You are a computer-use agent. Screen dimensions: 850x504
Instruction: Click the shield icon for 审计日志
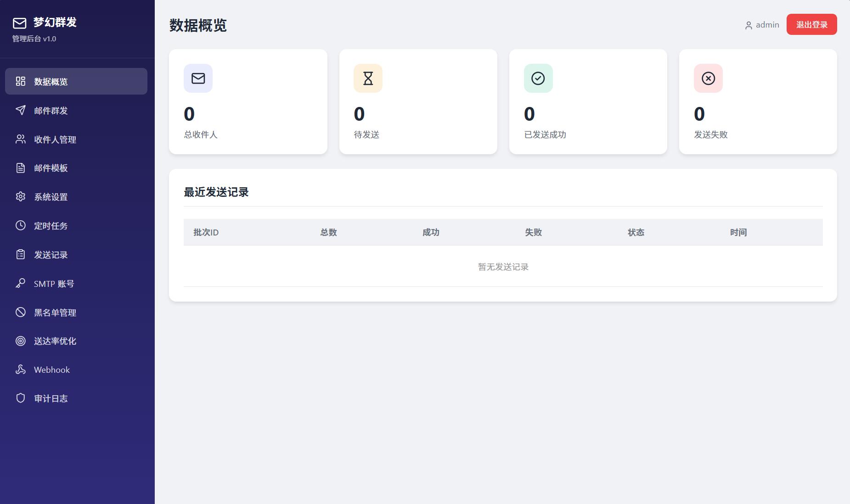(21, 398)
